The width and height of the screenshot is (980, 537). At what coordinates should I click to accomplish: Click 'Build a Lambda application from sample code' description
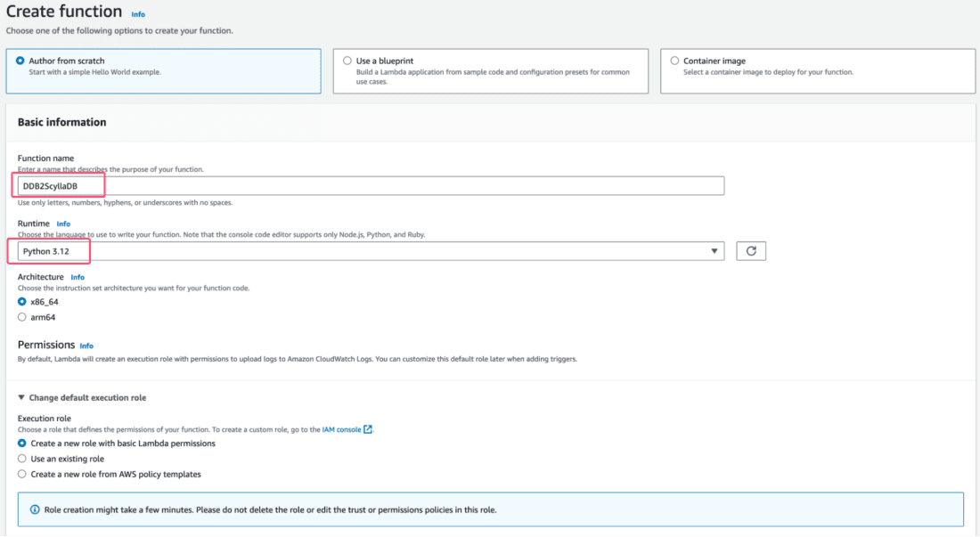tap(494, 77)
